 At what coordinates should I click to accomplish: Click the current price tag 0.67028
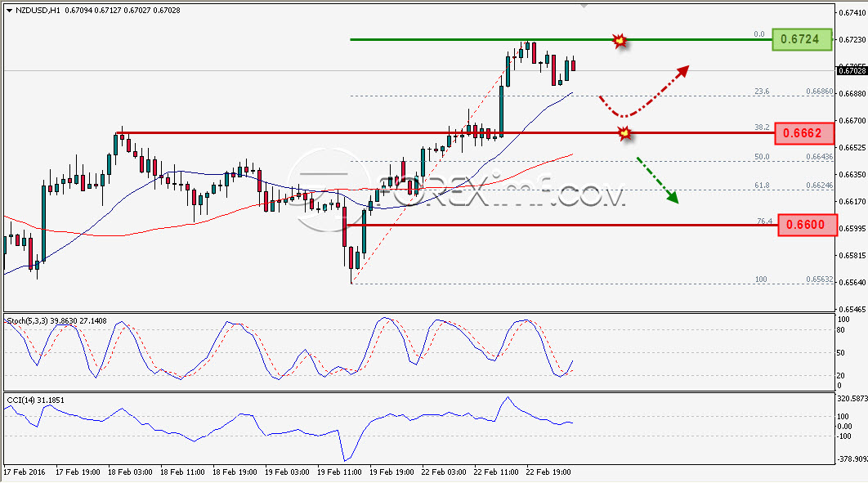click(852, 71)
